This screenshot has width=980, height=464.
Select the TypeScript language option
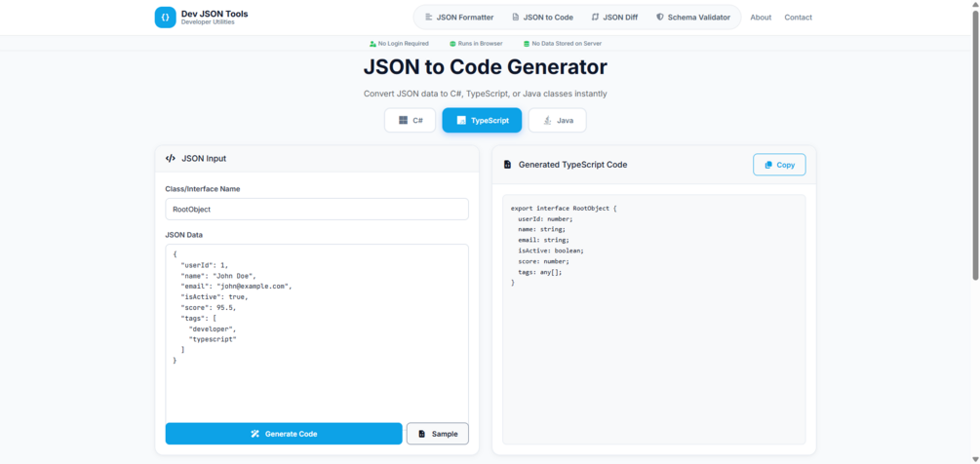pyautogui.click(x=482, y=120)
